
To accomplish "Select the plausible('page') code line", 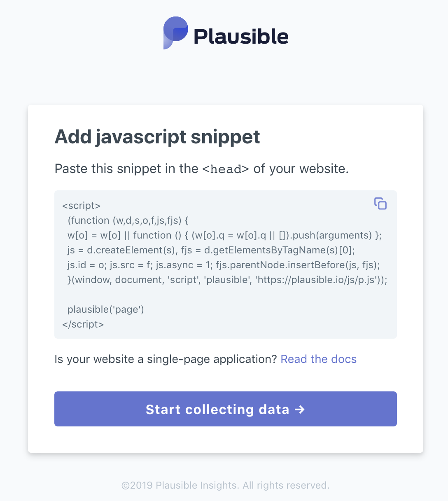I will pos(106,309).
